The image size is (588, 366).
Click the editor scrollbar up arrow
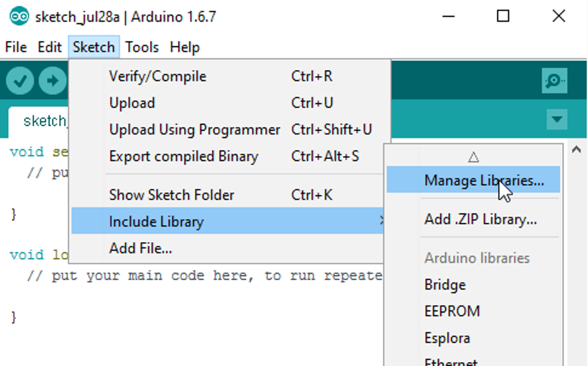(576, 149)
